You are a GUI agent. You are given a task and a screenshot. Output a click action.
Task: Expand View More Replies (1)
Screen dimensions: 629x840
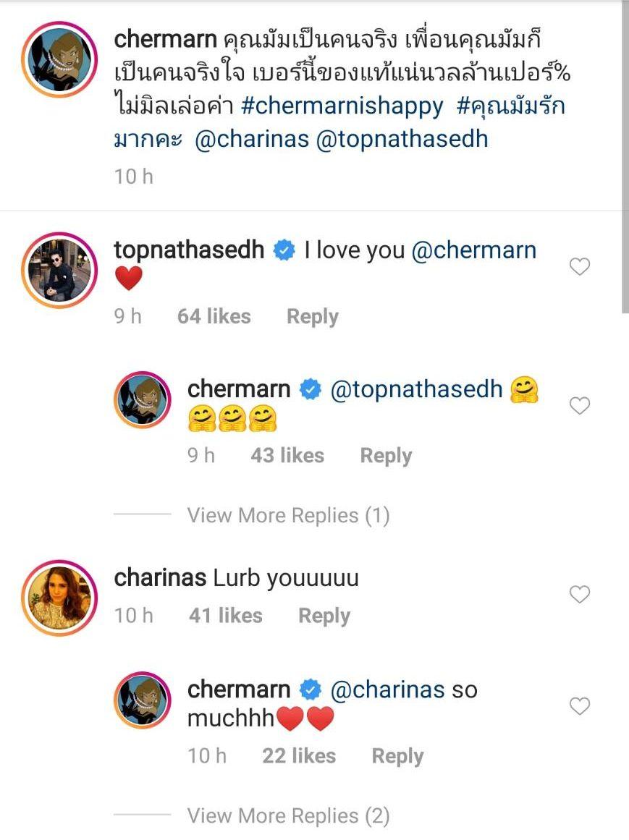click(288, 516)
